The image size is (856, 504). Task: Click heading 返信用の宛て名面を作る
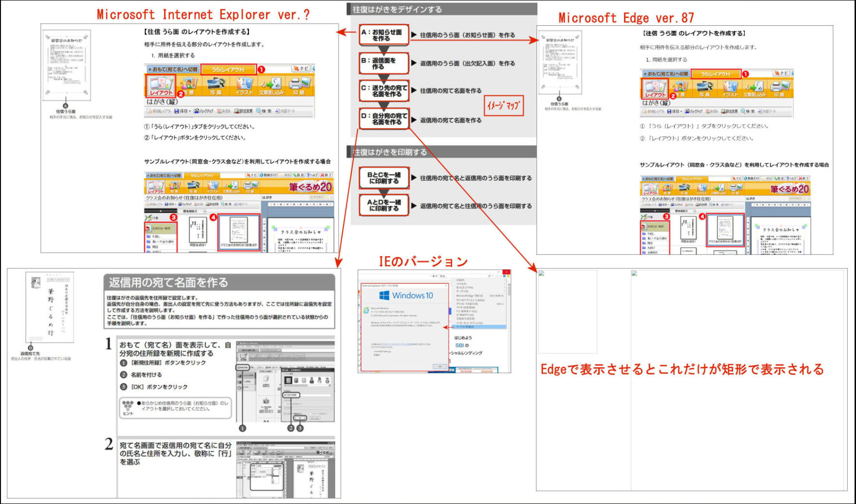click(x=169, y=282)
